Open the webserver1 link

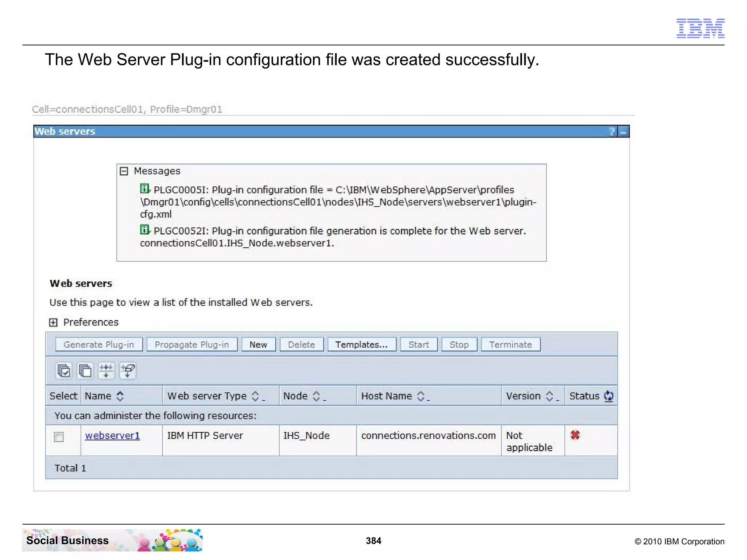[112, 436]
